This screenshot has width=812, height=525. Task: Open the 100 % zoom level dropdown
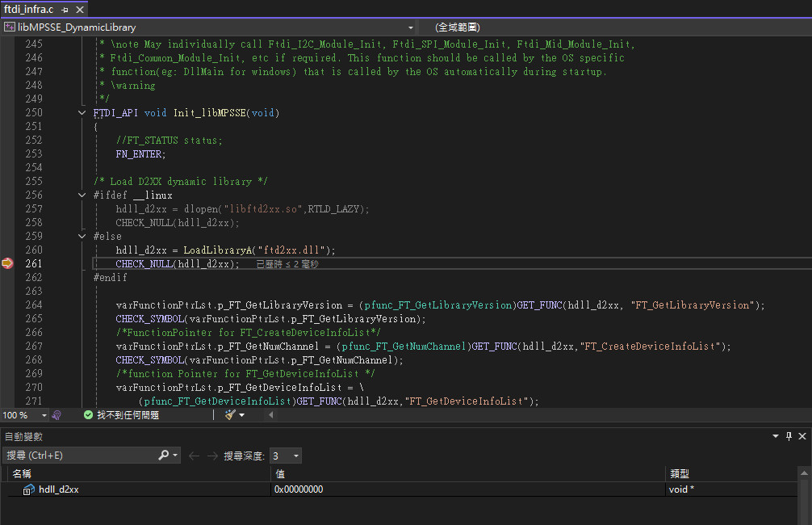(44, 415)
